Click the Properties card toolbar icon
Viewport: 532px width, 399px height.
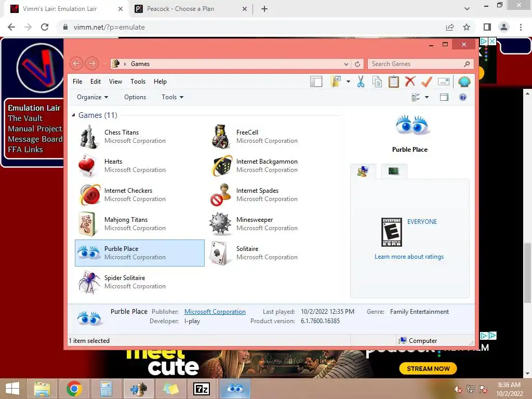pos(444,82)
